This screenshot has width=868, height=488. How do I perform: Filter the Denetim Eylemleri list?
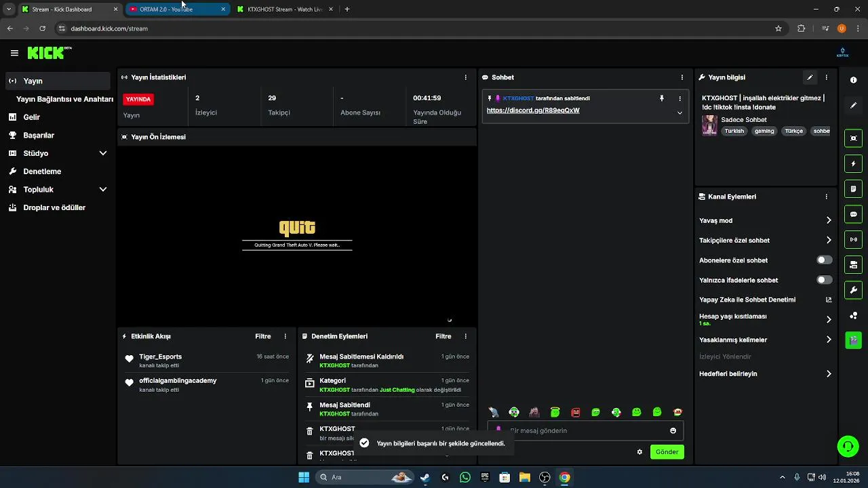coord(443,336)
